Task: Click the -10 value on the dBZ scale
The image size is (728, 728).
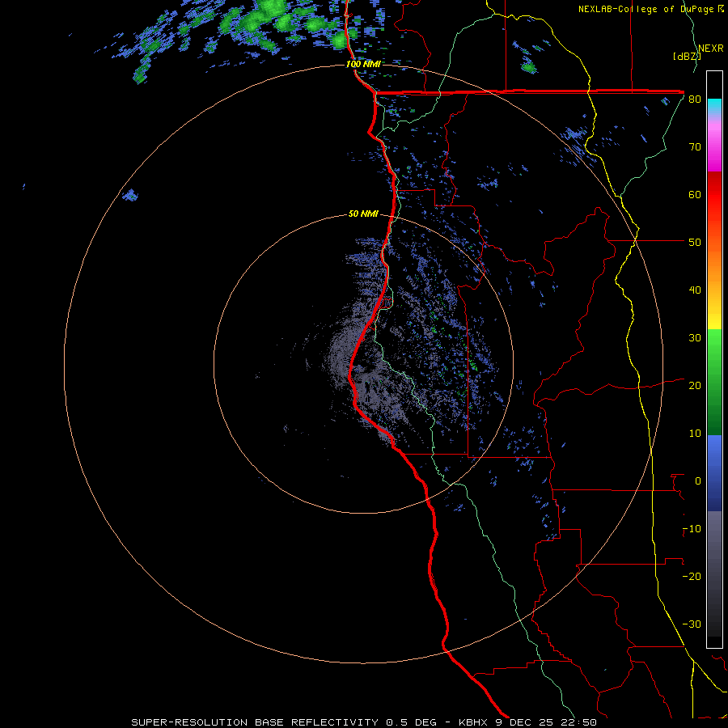Action: click(x=692, y=529)
